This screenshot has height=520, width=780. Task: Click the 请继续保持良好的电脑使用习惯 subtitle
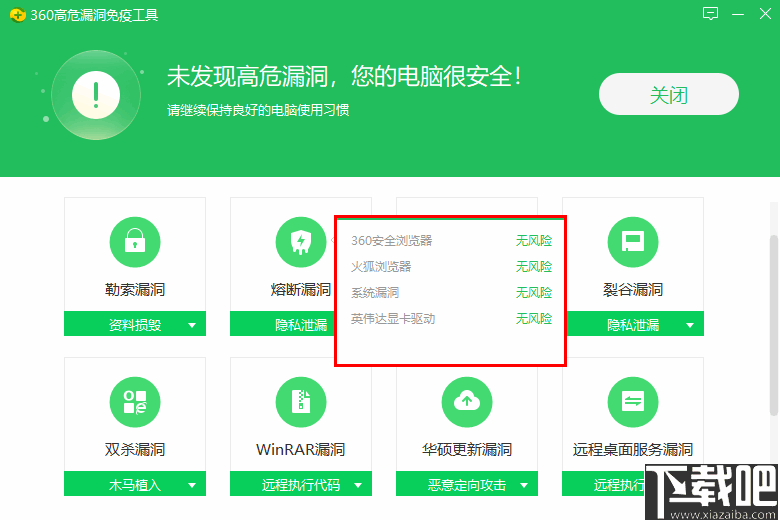pos(258,110)
